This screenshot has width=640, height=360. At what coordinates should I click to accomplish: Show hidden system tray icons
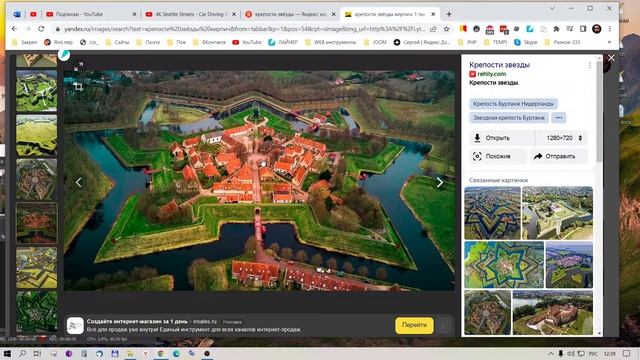(x=551, y=353)
